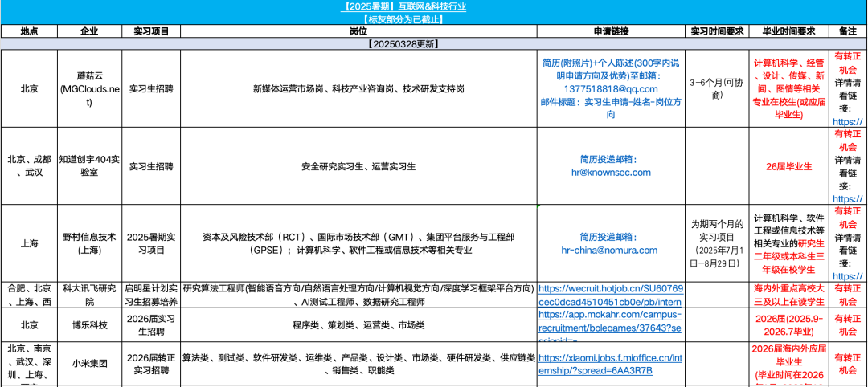Viewport: 868px width, 387px height.
Task: Select the 资本及风险技术部（RCT） position cell
Action: [358, 243]
